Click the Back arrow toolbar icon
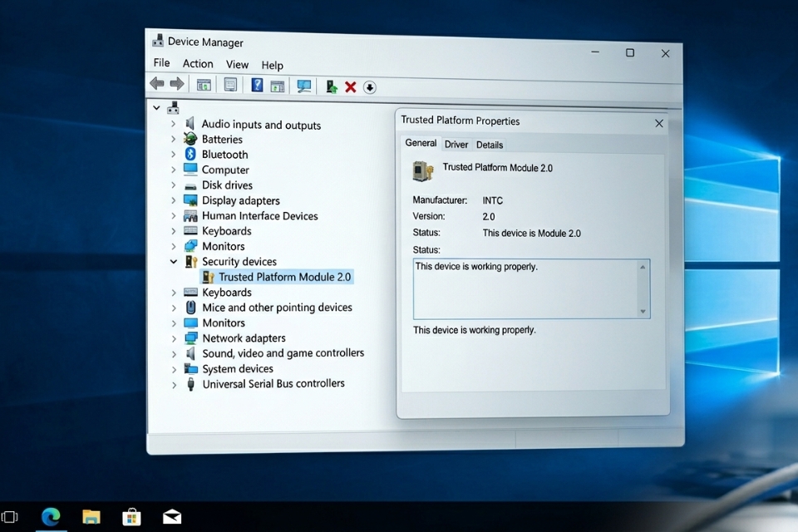Image resolution: width=798 pixels, height=532 pixels. point(157,83)
